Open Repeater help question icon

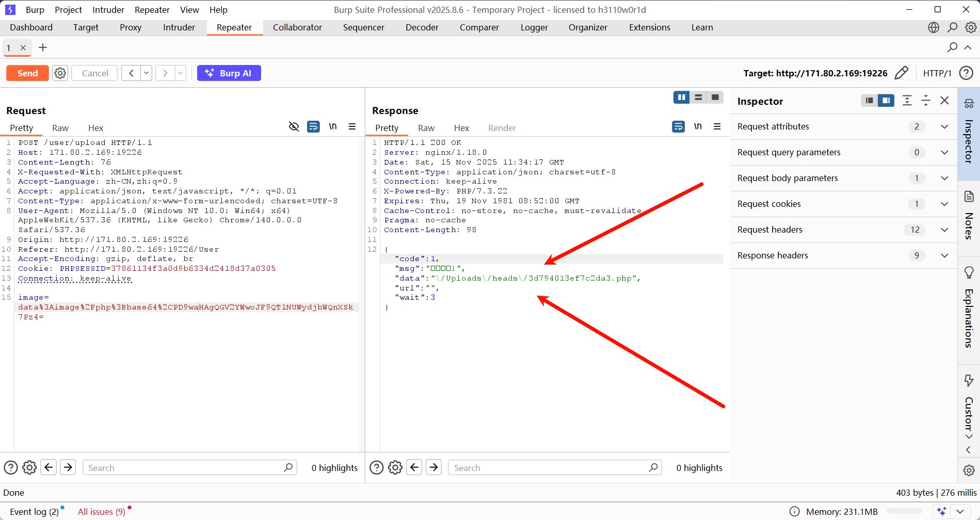coord(966,73)
